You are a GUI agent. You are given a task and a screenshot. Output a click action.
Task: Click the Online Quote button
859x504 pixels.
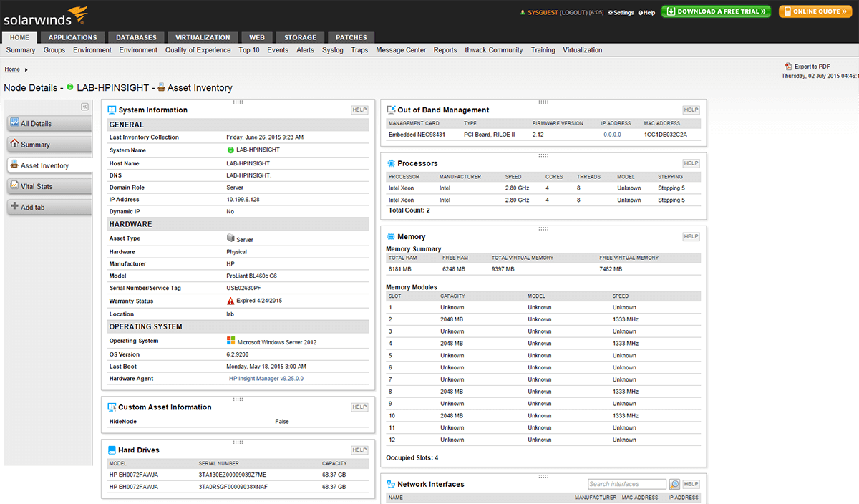[815, 11]
